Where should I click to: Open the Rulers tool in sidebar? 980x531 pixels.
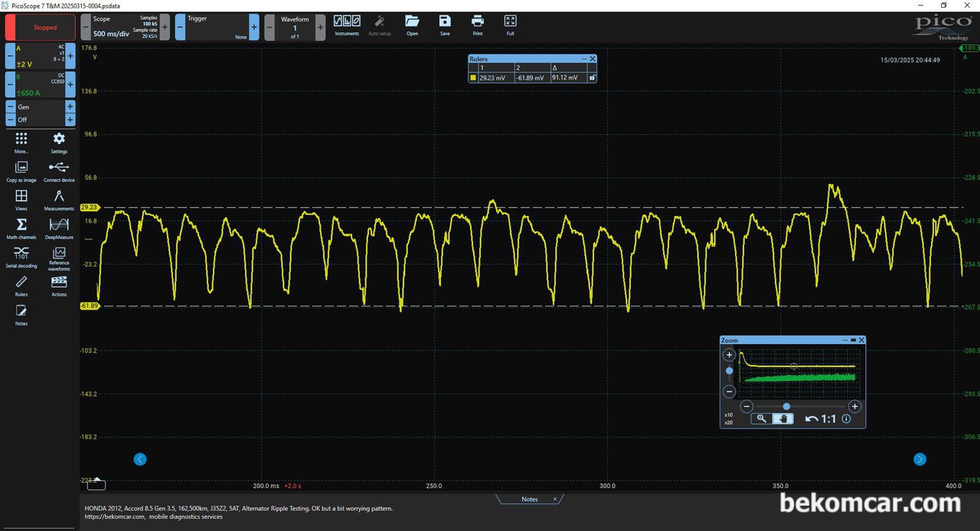[21, 287]
